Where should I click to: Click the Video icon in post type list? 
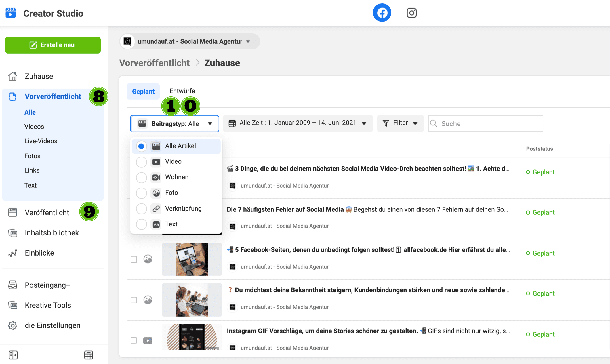[156, 162]
